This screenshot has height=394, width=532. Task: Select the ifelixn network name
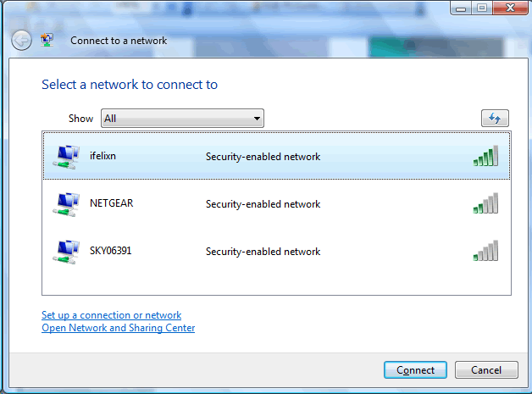tap(104, 156)
